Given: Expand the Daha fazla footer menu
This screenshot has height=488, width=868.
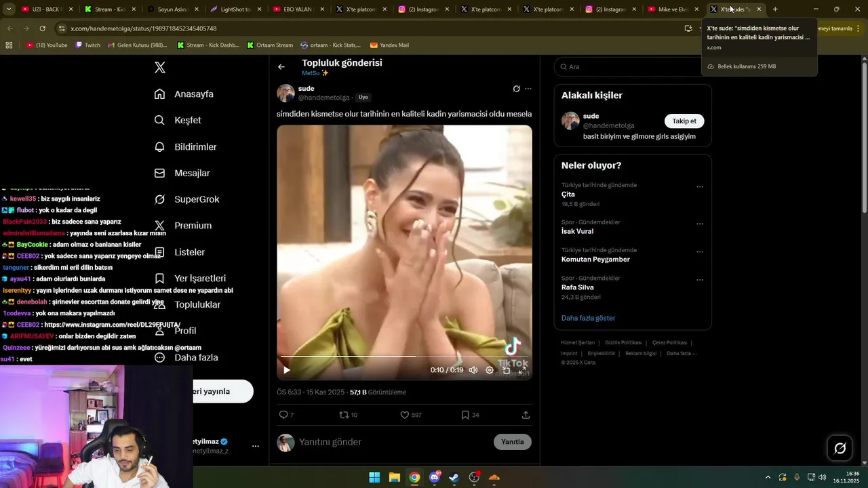Looking at the screenshot, I should point(682,354).
